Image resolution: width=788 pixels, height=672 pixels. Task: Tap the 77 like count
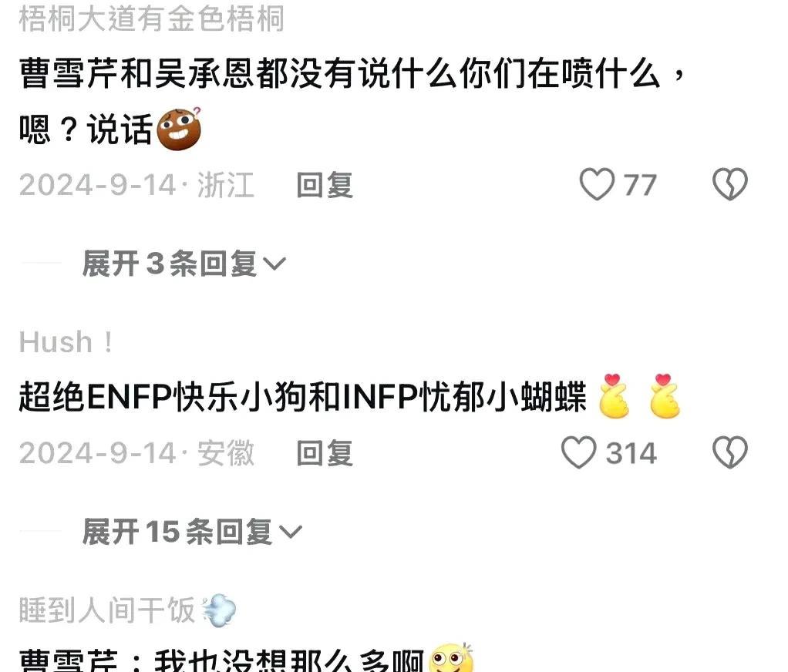point(640,185)
